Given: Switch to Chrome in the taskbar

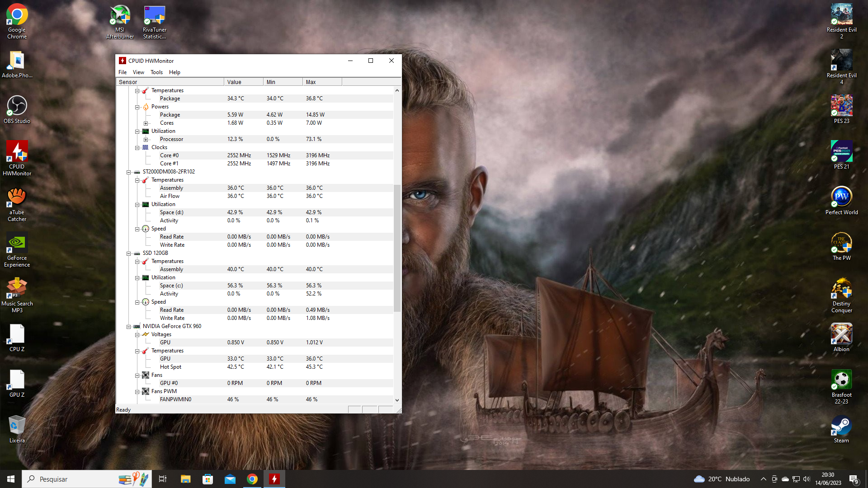Looking at the screenshot, I should coord(252,479).
